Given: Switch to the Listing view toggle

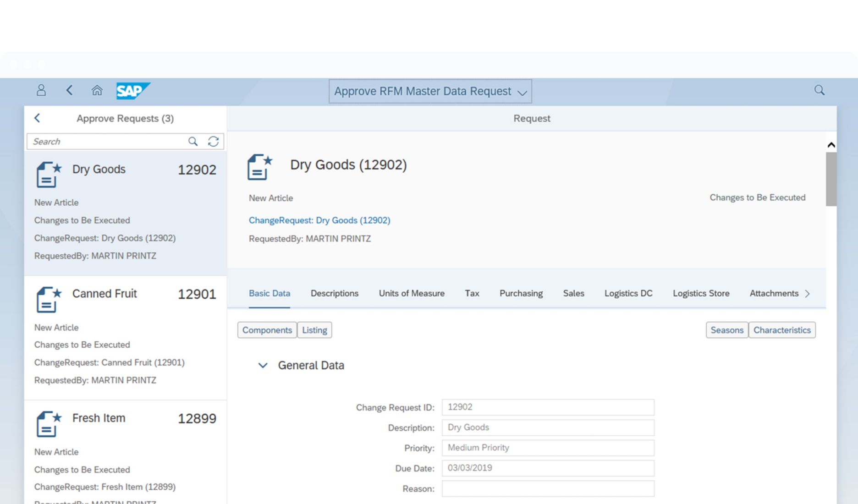Looking at the screenshot, I should pyautogui.click(x=314, y=330).
